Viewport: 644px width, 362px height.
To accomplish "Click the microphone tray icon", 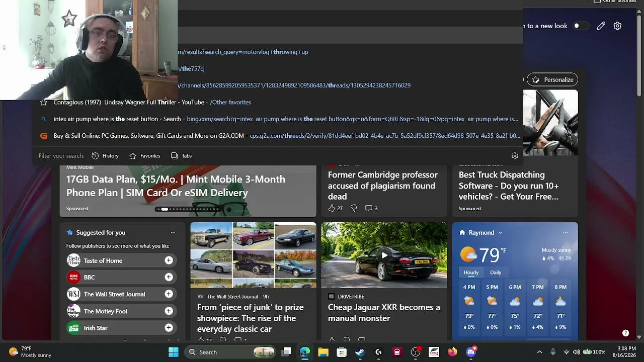I will tap(553, 352).
